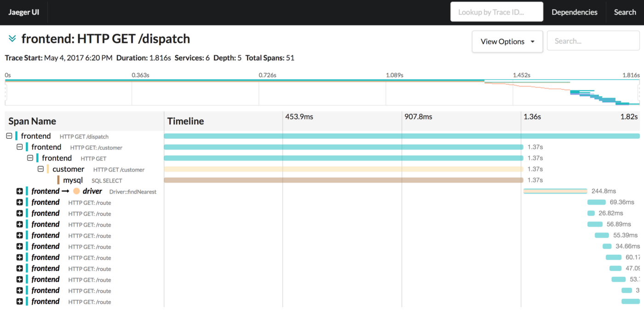
Task: Expand the /route span lasting 55.39ms
Action: pos(19,235)
